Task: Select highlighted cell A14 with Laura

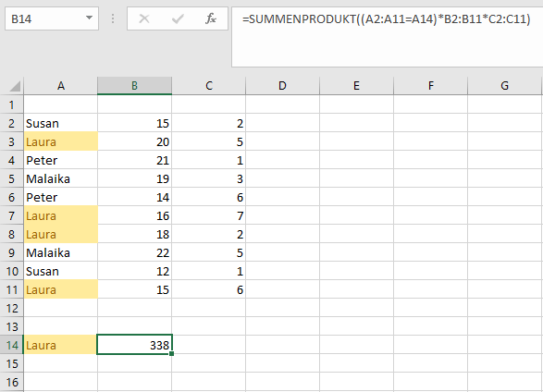Action: (x=61, y=345)
